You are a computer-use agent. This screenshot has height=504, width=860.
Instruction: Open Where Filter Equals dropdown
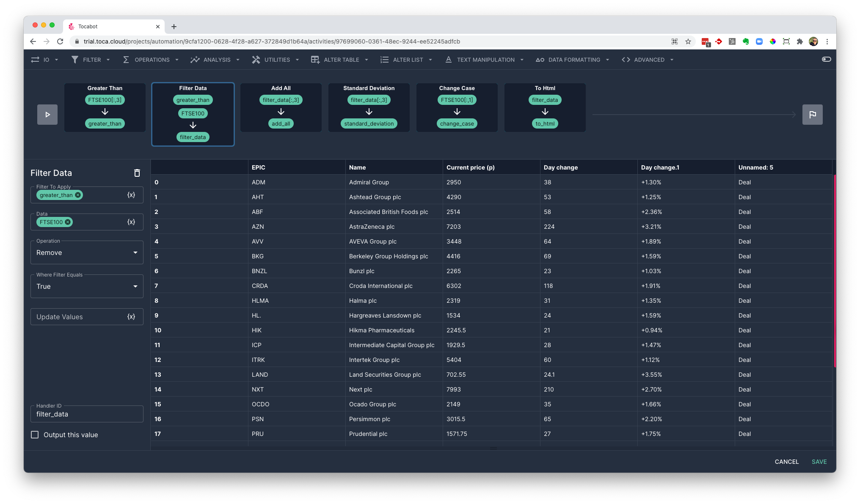pyautogui.click(x=87, y=286)
